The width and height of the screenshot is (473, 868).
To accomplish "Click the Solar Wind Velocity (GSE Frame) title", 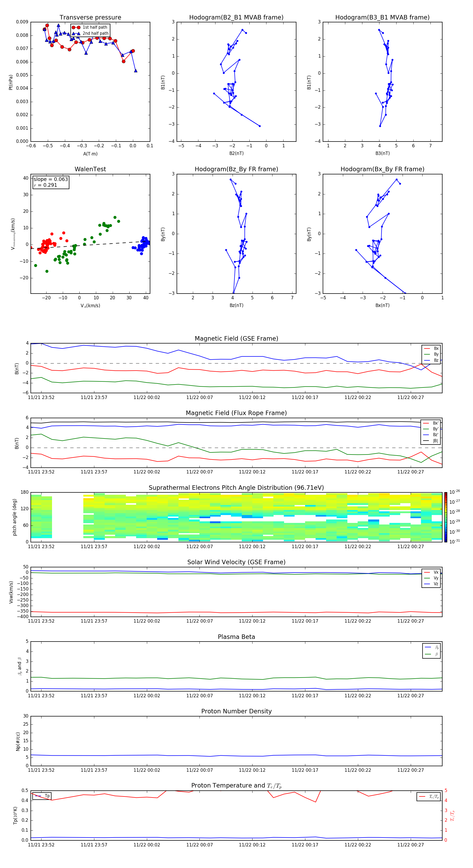I will (x=236, y=562).
